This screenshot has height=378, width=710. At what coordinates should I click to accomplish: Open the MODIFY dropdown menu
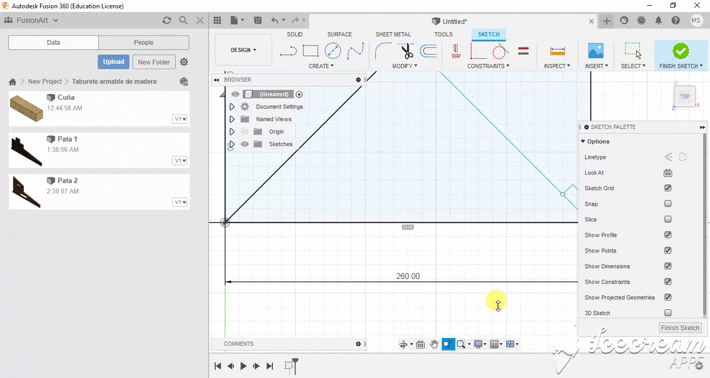(x=404, y=66)
